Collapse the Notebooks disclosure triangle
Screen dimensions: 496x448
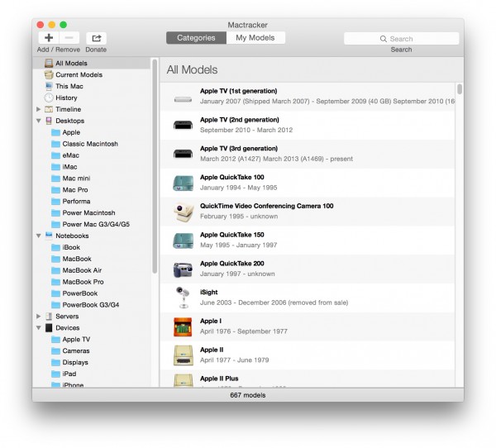(x=39, y=236)
